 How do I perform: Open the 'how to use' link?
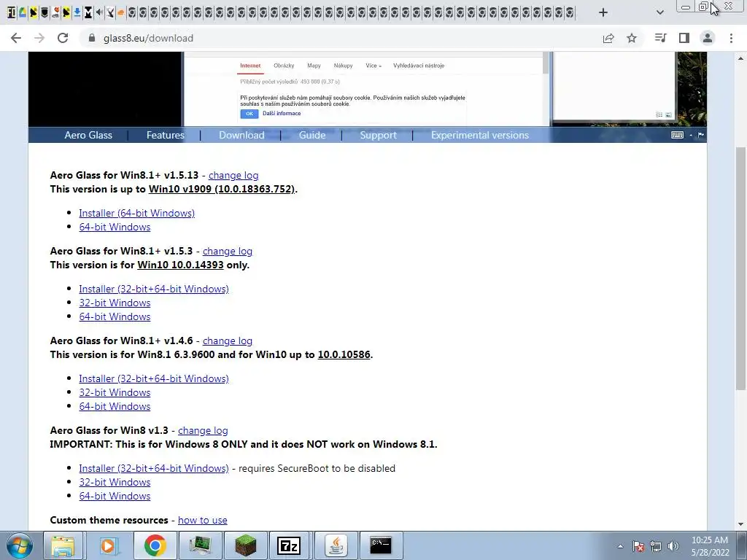pyautogui.click(x=203, y=520)
